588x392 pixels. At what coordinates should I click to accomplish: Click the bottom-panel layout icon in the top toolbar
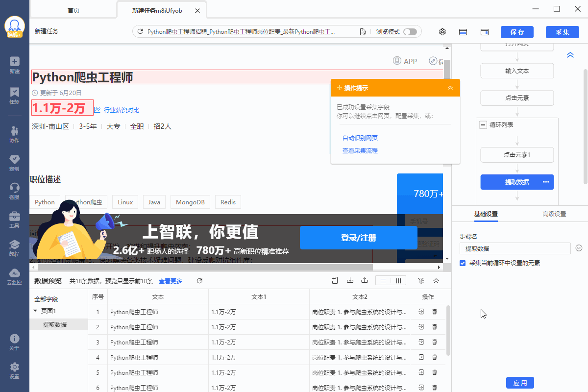[463, 32]
